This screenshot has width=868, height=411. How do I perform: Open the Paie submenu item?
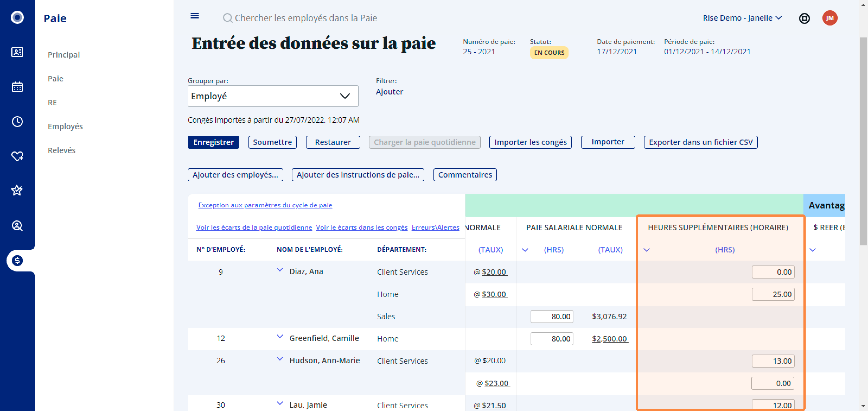pyautogui.click(x=56, y=78)
